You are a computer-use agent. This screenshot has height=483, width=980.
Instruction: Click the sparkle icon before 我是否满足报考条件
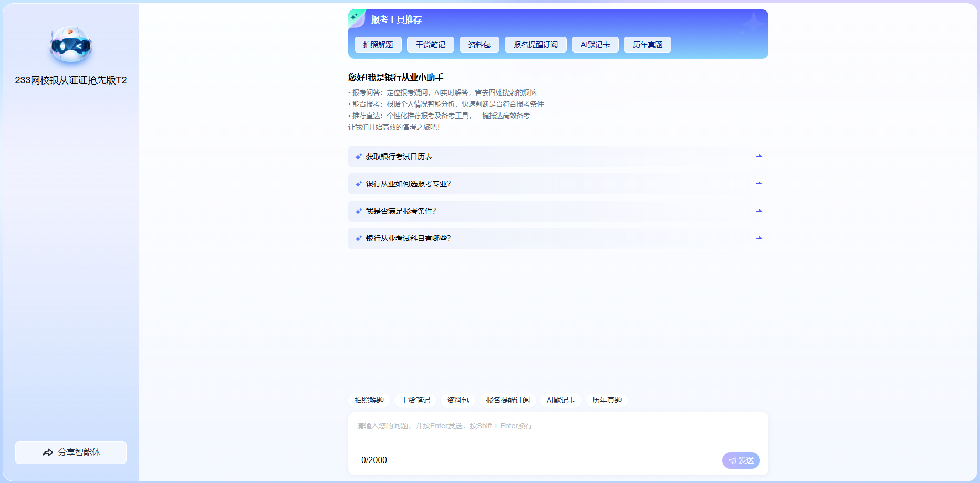pyautogui.click(x=359, y=211)
